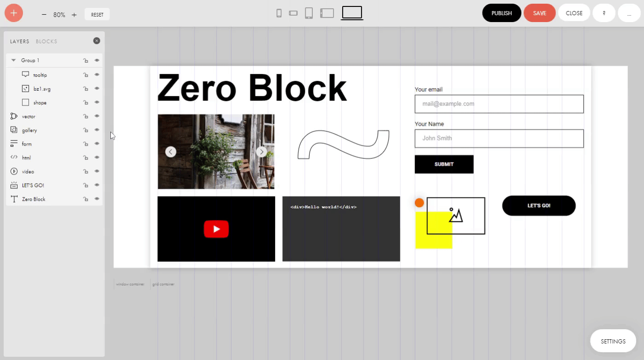Click the more options ellipsis icon

click(629, 13)
